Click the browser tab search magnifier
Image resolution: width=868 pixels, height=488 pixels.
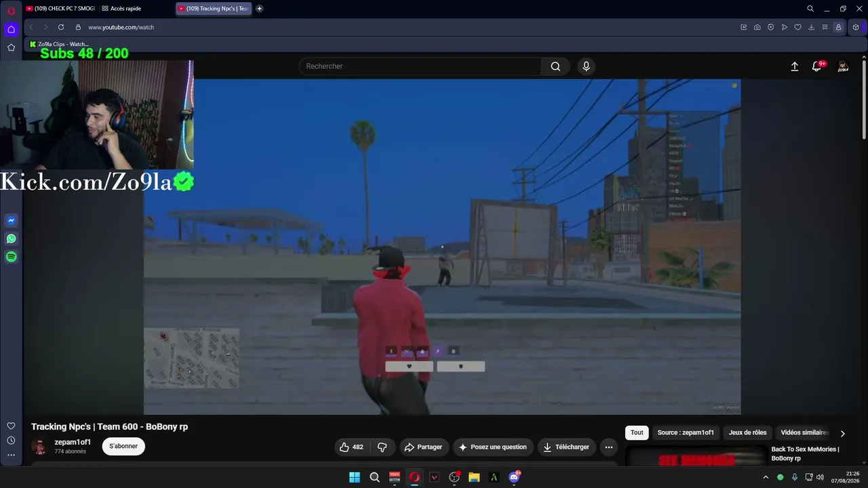[810, 9]
